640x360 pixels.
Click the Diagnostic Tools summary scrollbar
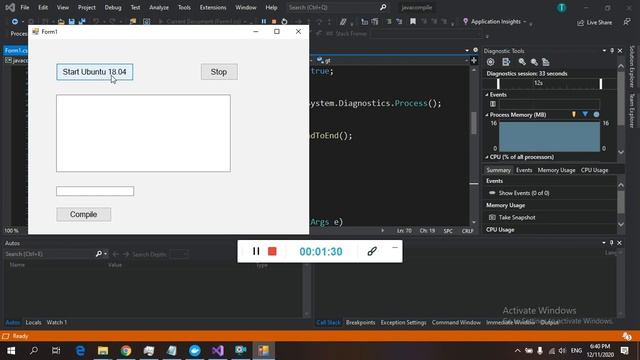[x=621, y=202]
